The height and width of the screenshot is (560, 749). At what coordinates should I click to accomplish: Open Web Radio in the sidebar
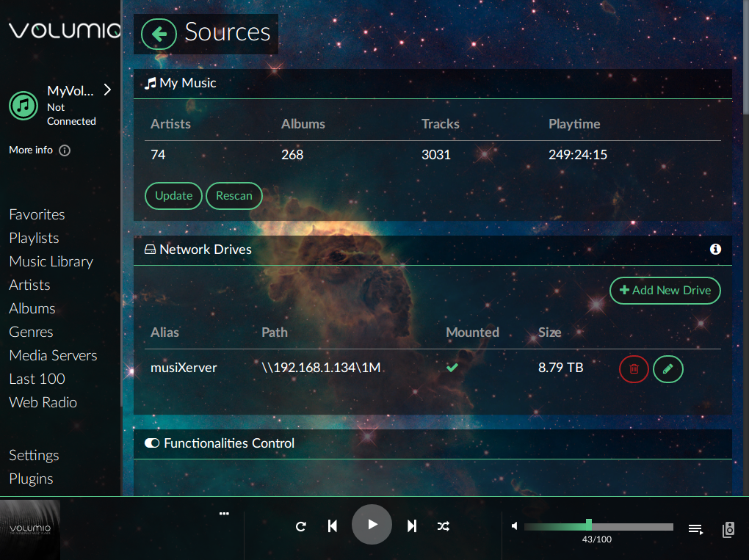click(43, 402)
